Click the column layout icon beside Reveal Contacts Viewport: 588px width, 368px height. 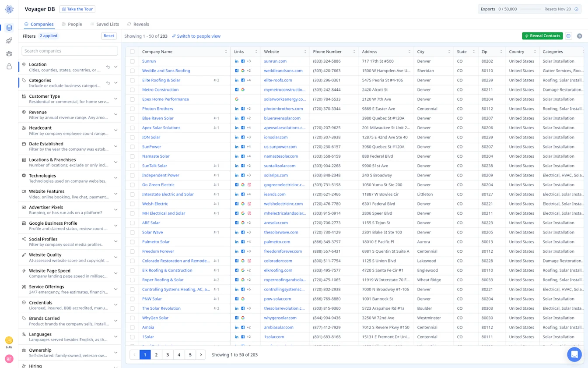(568, 36)
